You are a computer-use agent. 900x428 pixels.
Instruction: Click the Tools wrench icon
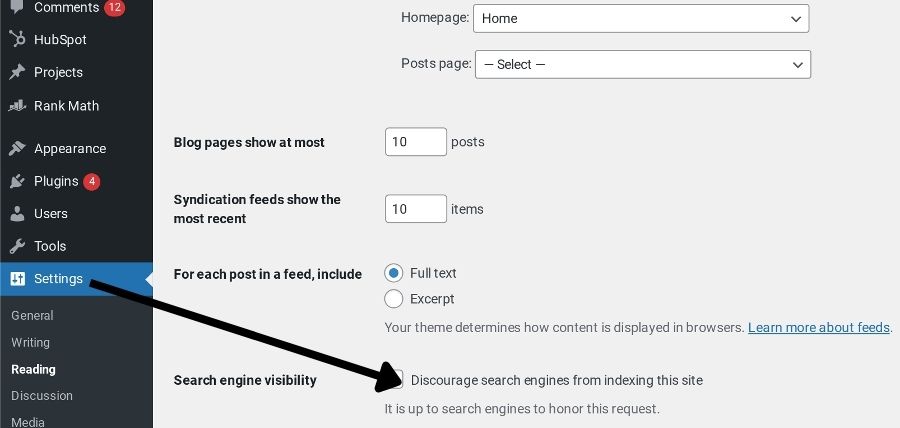[x=17, y=246]
